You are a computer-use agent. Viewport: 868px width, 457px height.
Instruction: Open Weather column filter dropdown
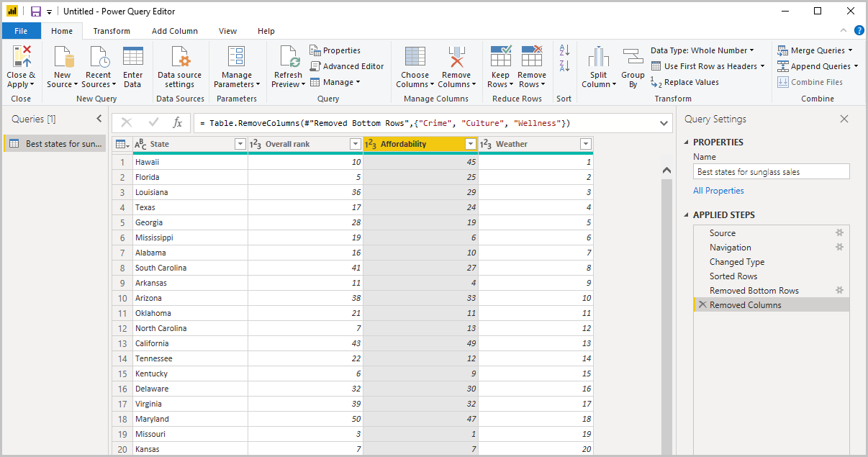(586, 144)
